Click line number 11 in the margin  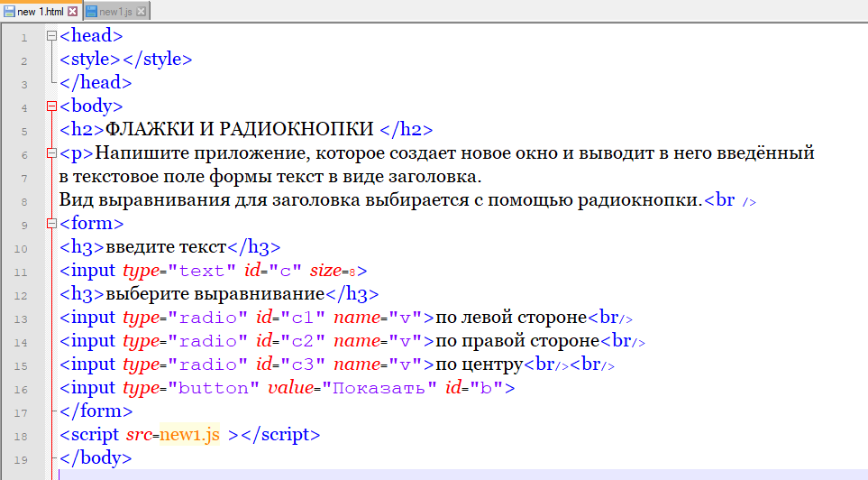tap(23, 272)
